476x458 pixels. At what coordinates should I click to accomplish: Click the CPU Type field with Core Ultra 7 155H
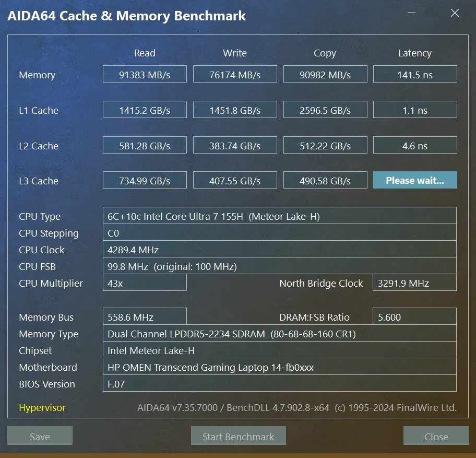(280, 216)
